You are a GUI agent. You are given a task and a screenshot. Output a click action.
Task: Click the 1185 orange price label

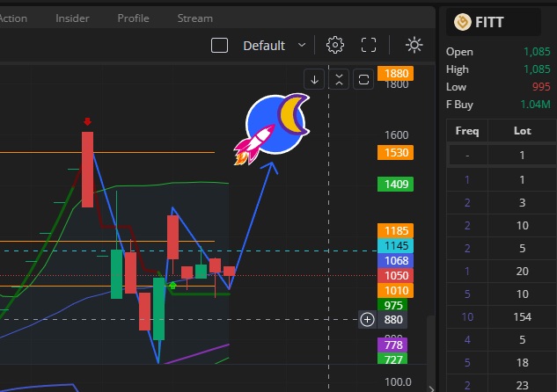(395, 230)
